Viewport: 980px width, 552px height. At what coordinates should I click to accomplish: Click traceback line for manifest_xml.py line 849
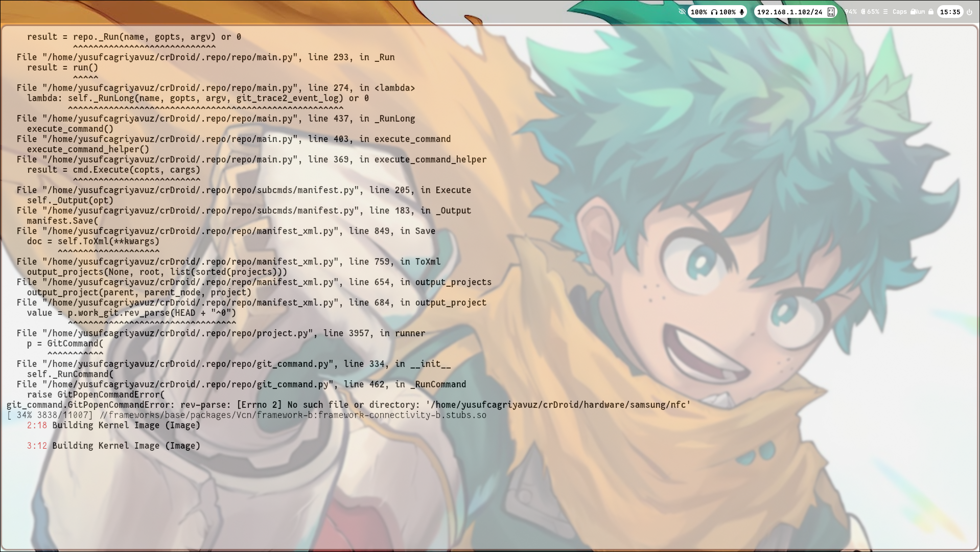pos(226,231)
